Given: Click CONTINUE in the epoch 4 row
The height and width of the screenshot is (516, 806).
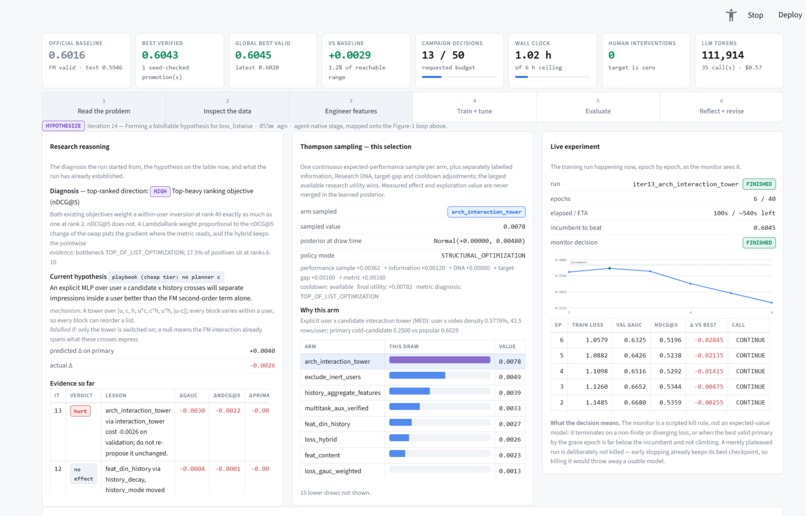Looking at the screenshot, I should (750, 371).
